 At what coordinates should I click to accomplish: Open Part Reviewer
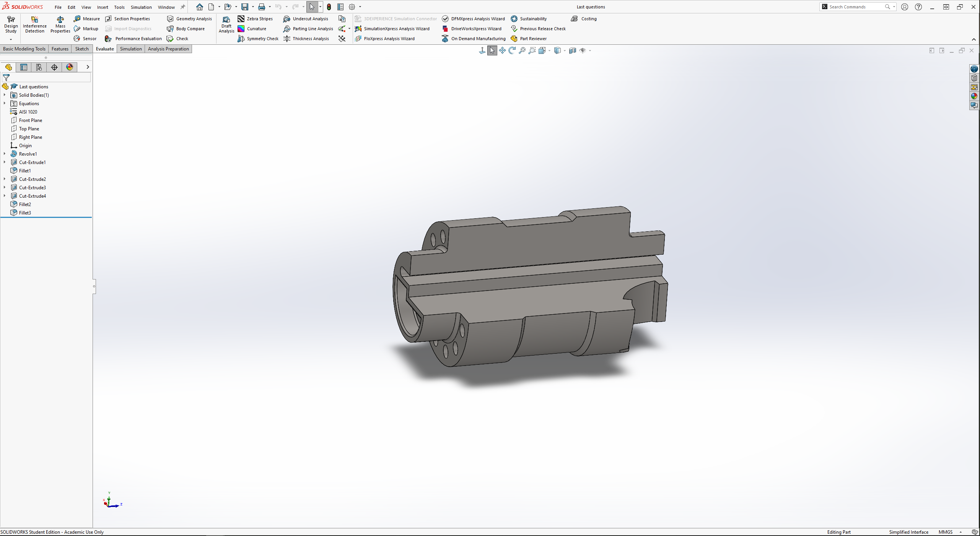529,39
